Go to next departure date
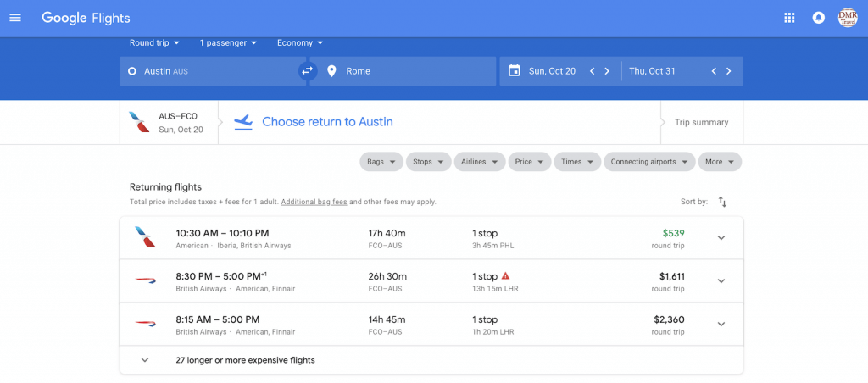The height and width of the screenshot is (383, 868). (607, 71)
